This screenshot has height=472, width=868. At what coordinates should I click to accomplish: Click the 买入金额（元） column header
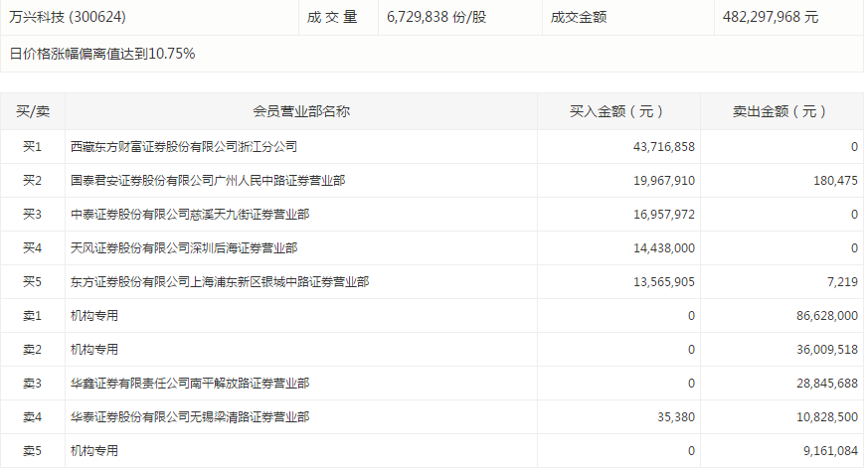[x=618, y=111]
